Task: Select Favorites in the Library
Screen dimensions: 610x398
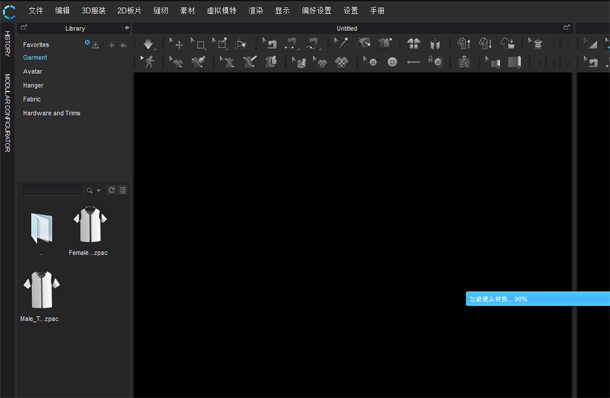Action: point(36,45)
